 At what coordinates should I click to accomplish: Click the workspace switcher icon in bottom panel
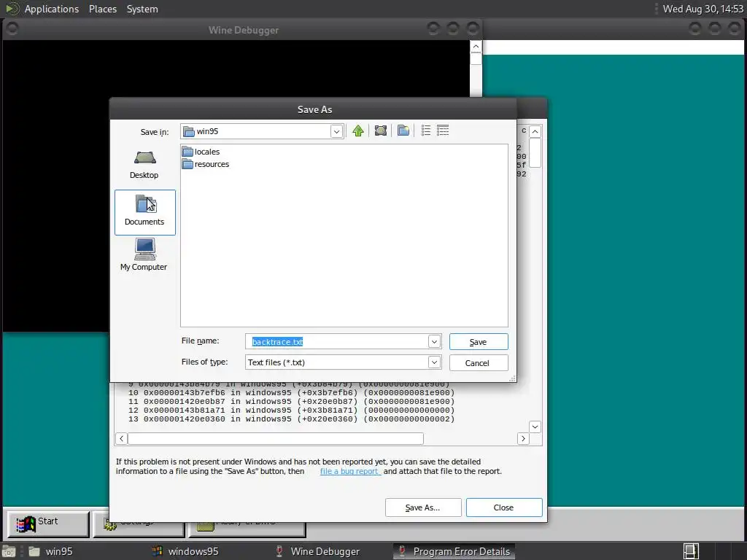(x=691, y=551)
